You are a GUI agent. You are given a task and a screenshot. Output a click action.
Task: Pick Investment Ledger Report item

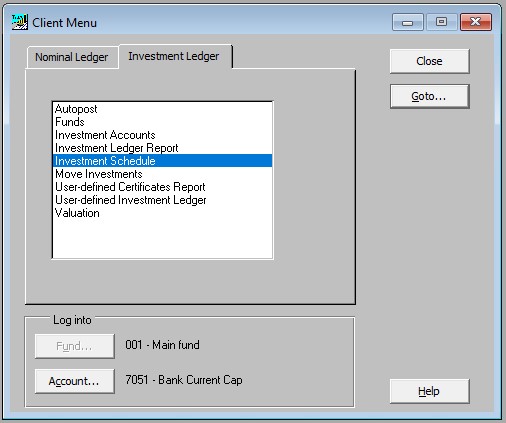[162, 148]
